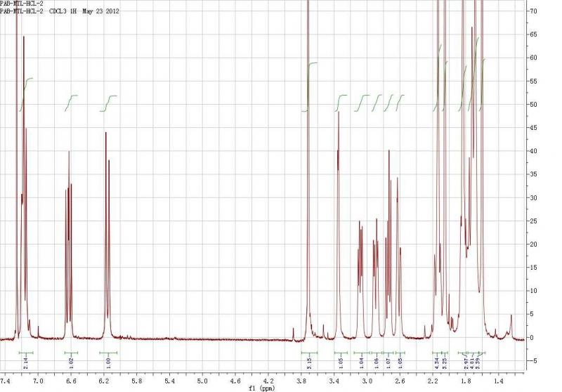Screen dimensions: 562x392
Task: Select the integration value 2.14
Action: (x=26, y=364)
